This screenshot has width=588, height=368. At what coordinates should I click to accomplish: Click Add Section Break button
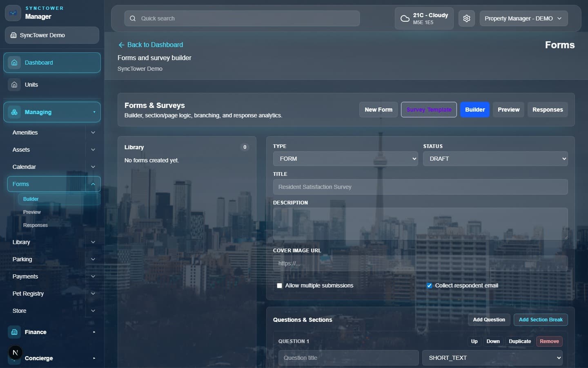(x=541, y=320)
